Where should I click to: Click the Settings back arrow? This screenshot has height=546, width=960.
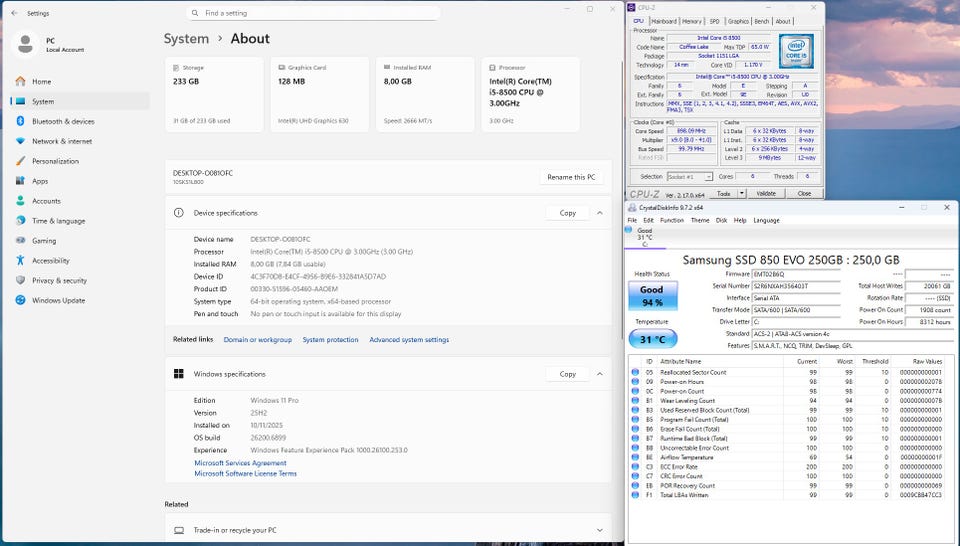[x=13, y=13]
